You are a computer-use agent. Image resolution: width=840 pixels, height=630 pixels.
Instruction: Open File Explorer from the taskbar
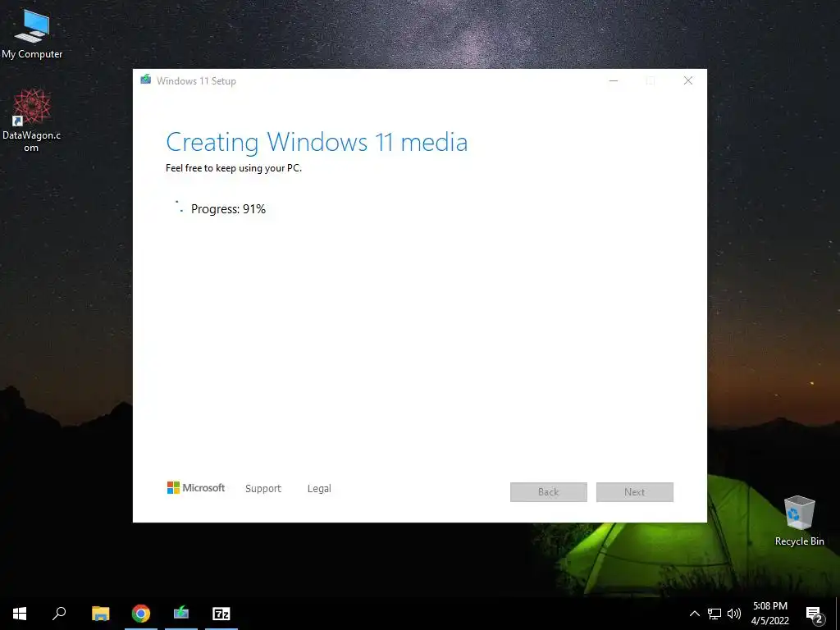coord(100,614)
